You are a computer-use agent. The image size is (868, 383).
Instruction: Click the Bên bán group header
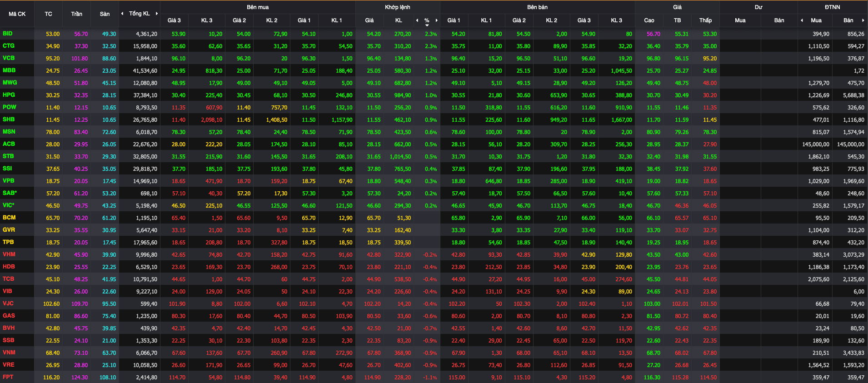[537, 7]
